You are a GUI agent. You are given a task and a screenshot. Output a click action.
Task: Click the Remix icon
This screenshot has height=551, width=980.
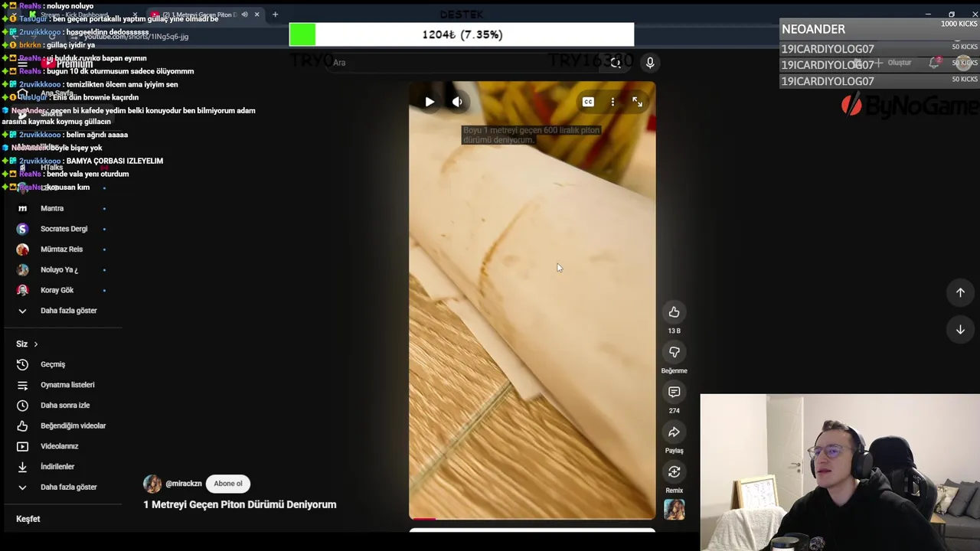[674, 471]
